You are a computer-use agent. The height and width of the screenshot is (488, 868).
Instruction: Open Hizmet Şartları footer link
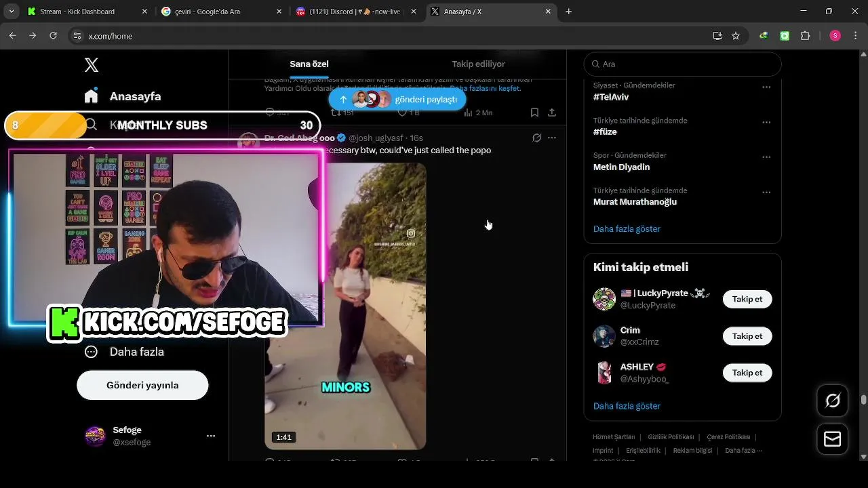tap(614, 437)
